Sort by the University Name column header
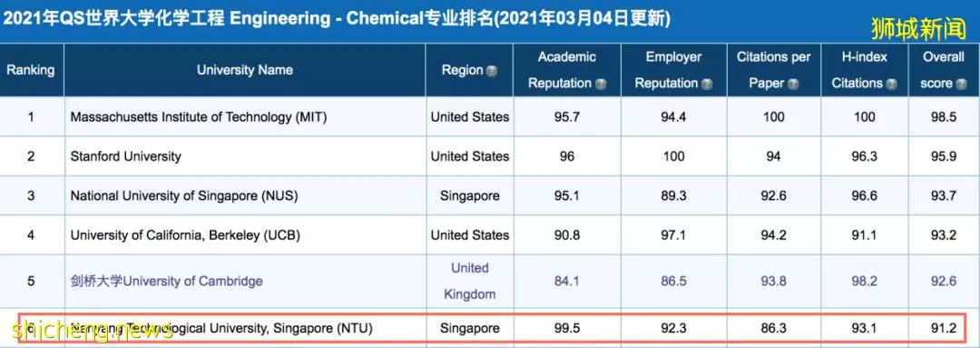The height and width of the screenshot is (348, 980). [245, 70]
